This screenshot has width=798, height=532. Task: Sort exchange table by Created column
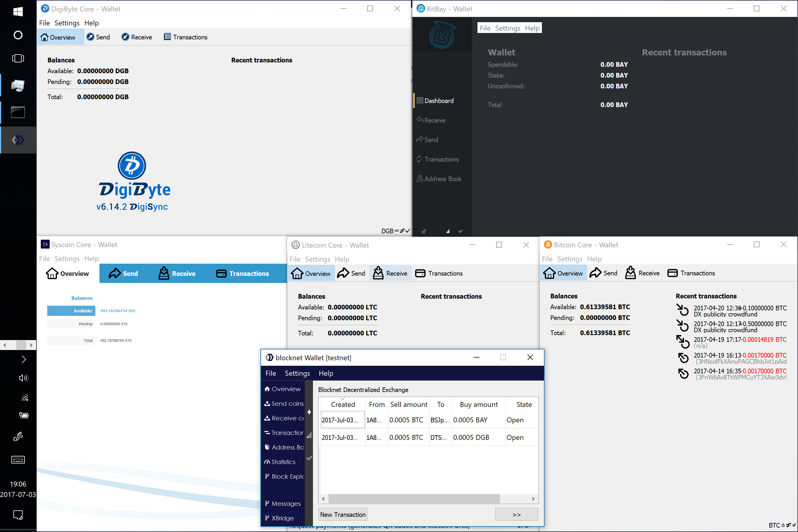pyautogui.click(x=343, y=405)
